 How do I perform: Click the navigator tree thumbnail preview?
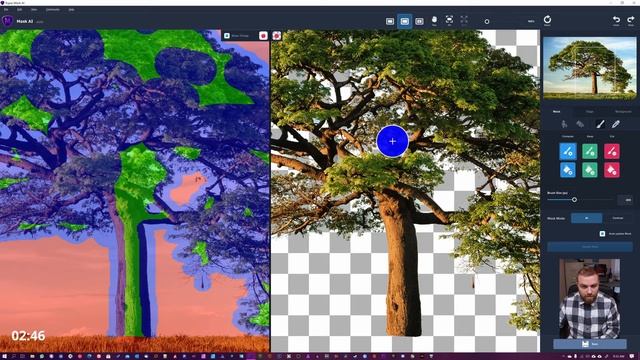pyautogui.click(x=590, y=68)
